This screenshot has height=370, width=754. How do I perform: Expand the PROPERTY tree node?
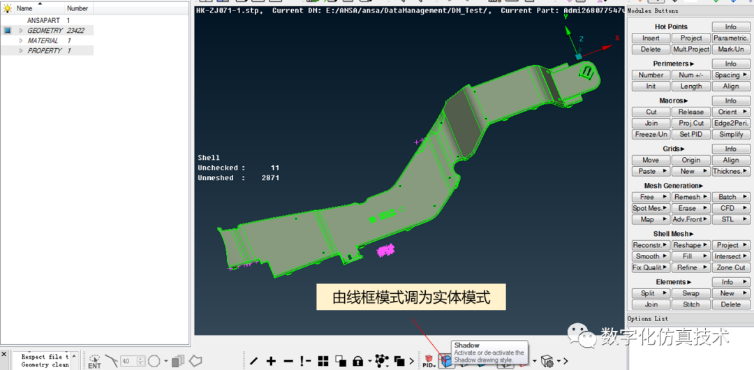(21, 51)
